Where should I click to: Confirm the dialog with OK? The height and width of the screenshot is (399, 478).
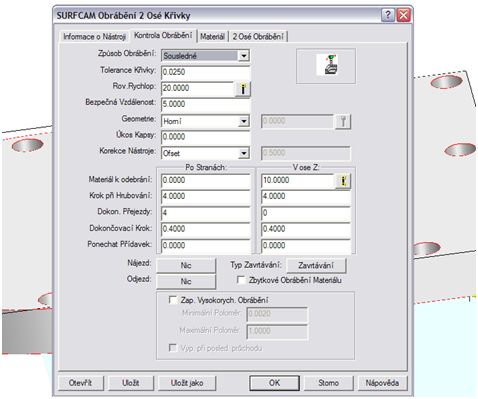274,383
